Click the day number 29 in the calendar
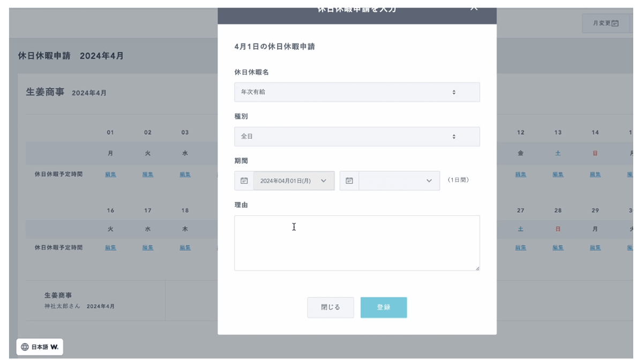 coord(595,211)
